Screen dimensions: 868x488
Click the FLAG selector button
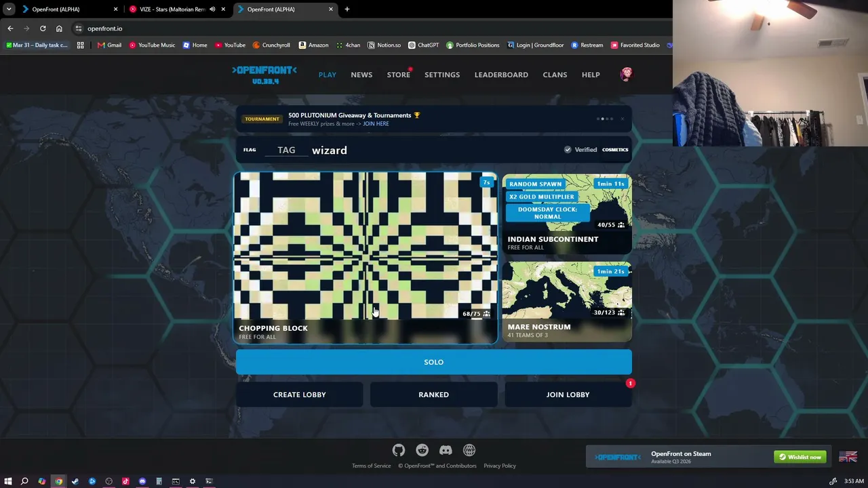coord(250,150)
